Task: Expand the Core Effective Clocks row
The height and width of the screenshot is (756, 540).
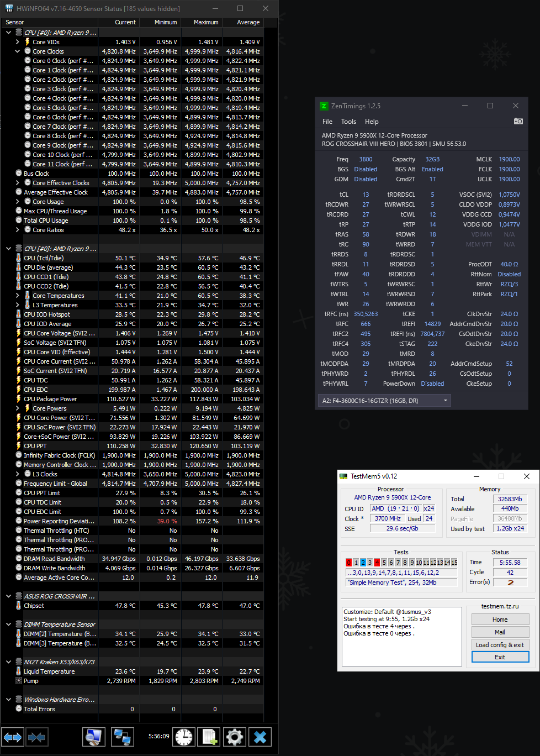Action: [17, 183]
